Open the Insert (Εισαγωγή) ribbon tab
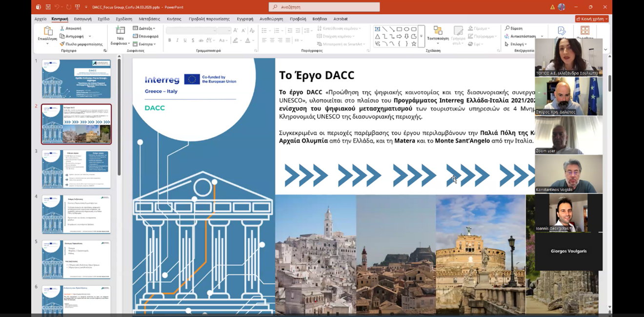This screenshot has width=644, height=317. [82, 19]
